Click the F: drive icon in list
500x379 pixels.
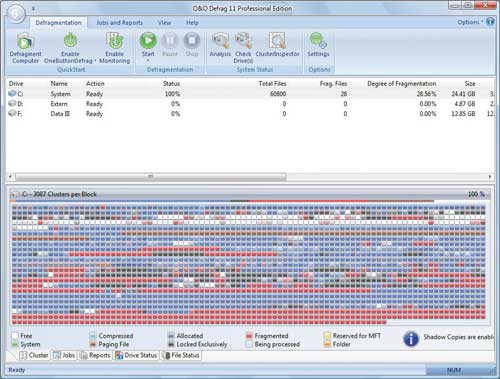[12, 114]
